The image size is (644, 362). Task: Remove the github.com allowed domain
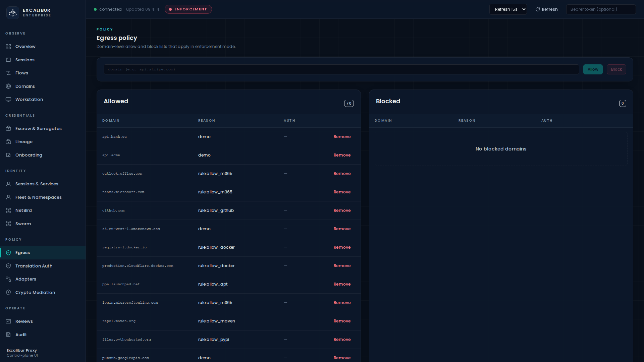342,210
